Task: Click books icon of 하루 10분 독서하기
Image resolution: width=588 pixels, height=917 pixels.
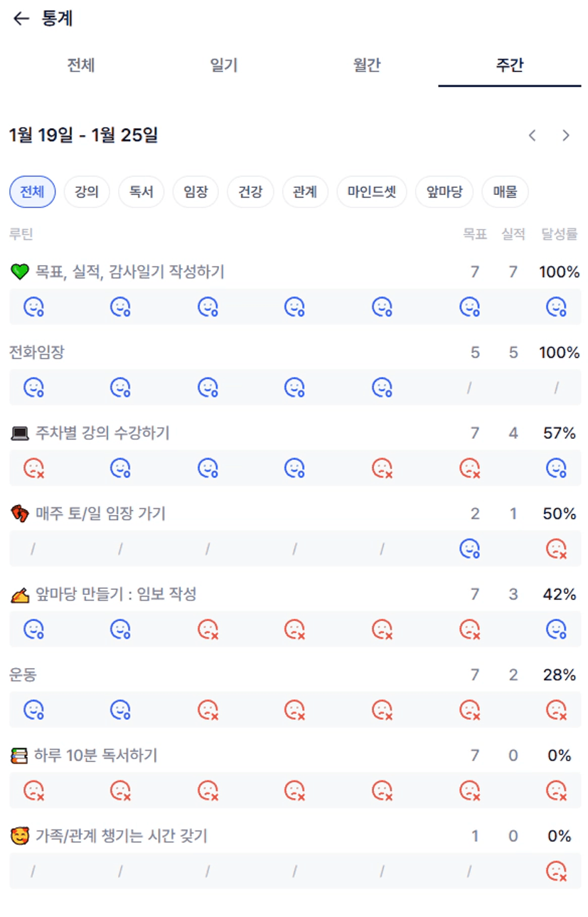Action: coord(19,756)
